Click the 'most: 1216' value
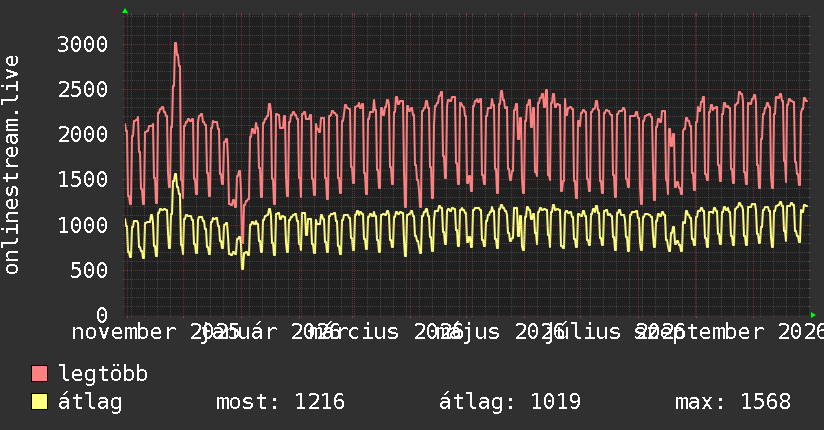Screen dimensions: 824x430 click(281, 402)
